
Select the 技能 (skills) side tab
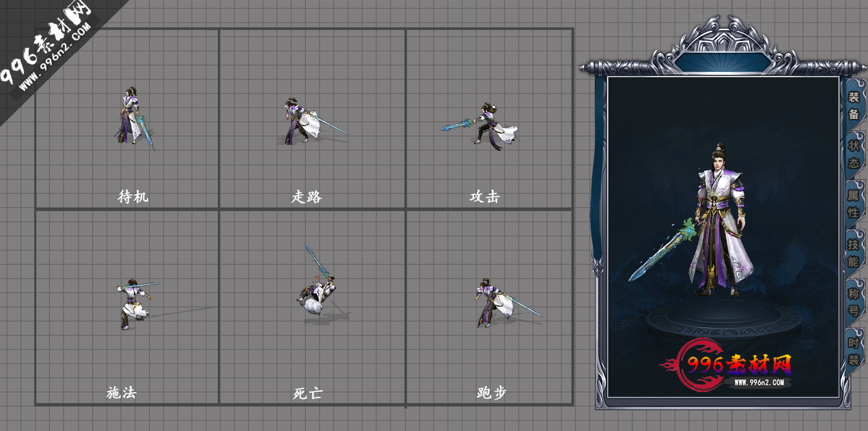click(854, 253)
